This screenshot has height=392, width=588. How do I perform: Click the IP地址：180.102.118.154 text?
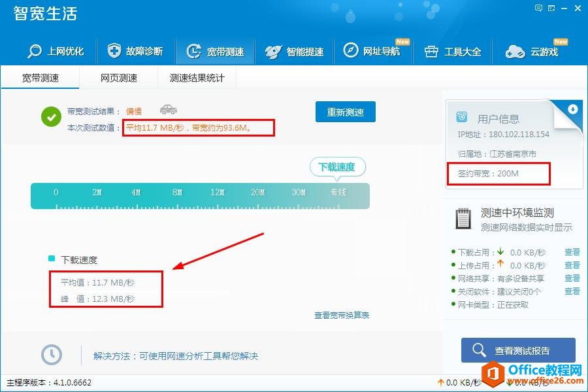pos(503,135)
